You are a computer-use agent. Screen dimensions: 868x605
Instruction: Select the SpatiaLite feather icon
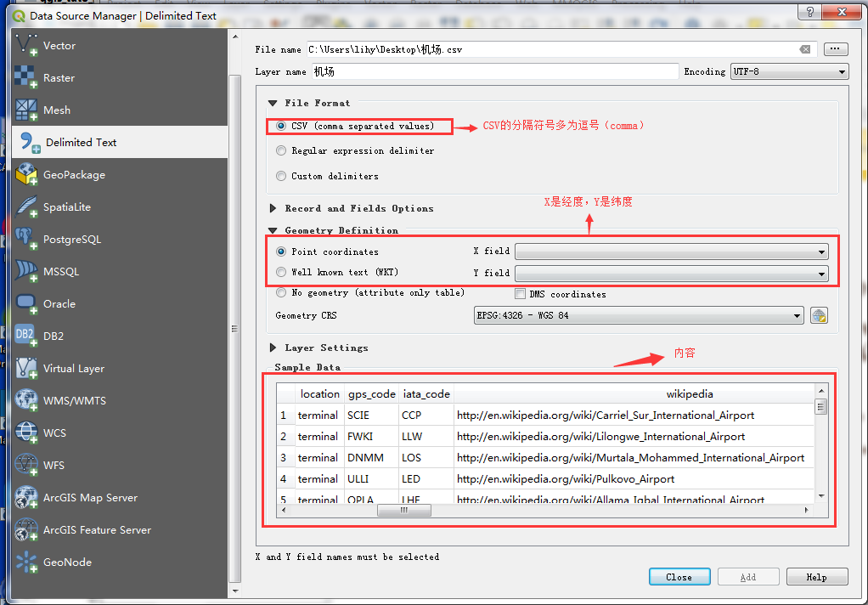coord(27,207)
